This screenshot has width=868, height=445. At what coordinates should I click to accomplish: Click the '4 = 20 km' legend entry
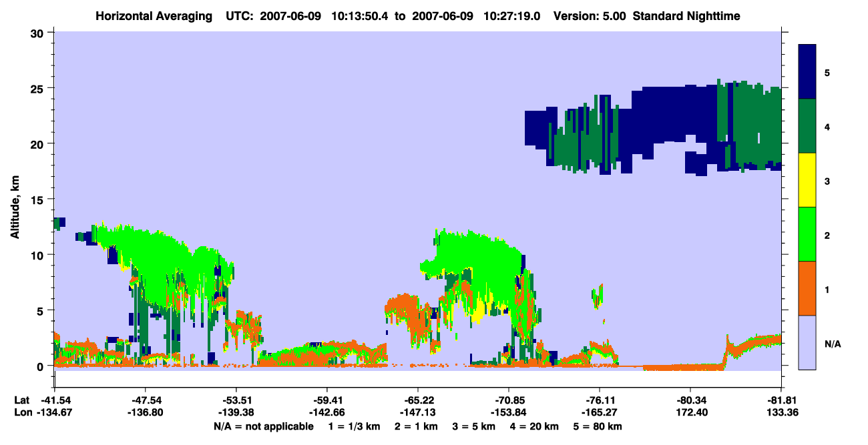pos(534,426)
